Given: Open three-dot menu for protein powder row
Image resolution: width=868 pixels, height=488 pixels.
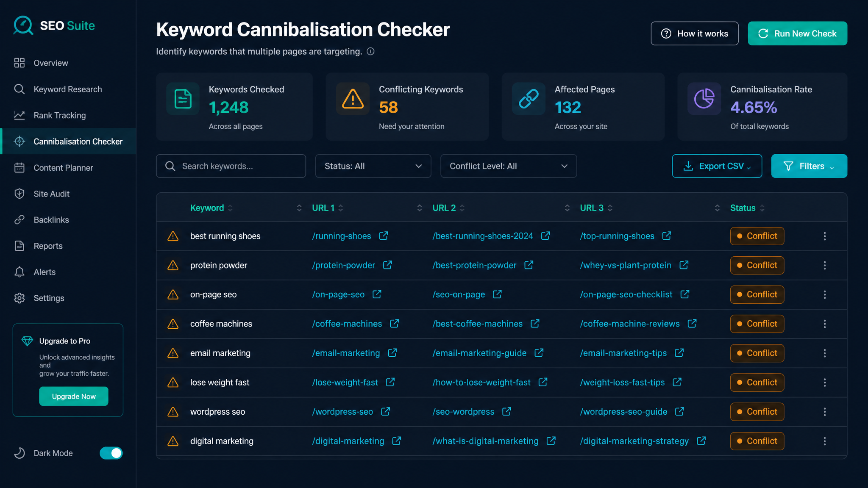Looking at the screenshot, I should pos(824,265).
